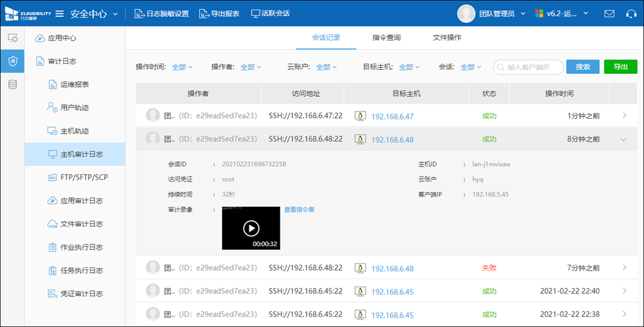
Task: Switch to the 文件操作 tab
Action: (x=447, y=38)
